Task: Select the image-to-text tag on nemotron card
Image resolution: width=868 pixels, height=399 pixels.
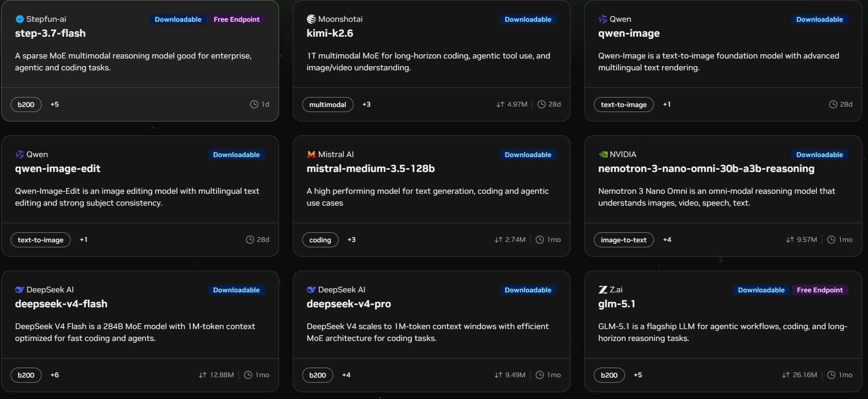Action: click(624, 240)
